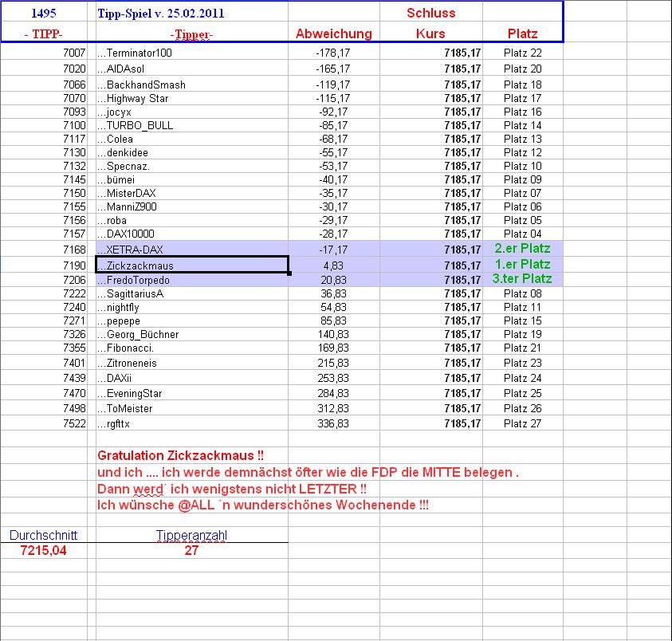Select the Georg_Büchner cell
The height and width of the screenshot is (641, 672).
(191, 334)
